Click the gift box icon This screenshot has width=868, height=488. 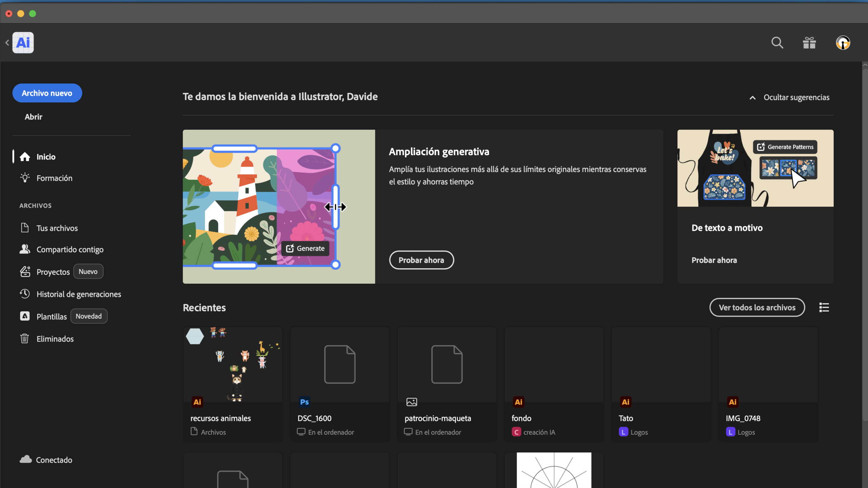pos(809,43)
